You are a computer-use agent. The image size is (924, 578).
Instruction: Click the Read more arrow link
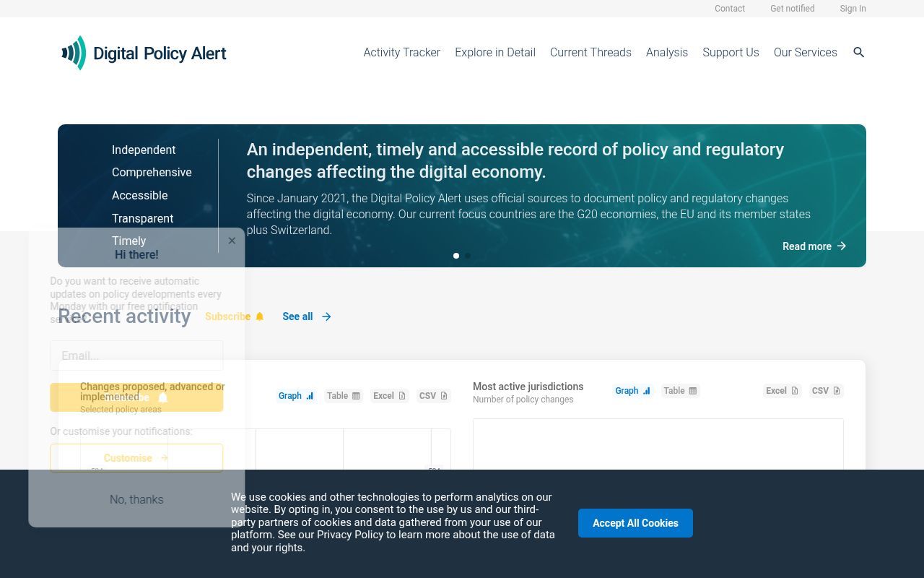point(814,246)
